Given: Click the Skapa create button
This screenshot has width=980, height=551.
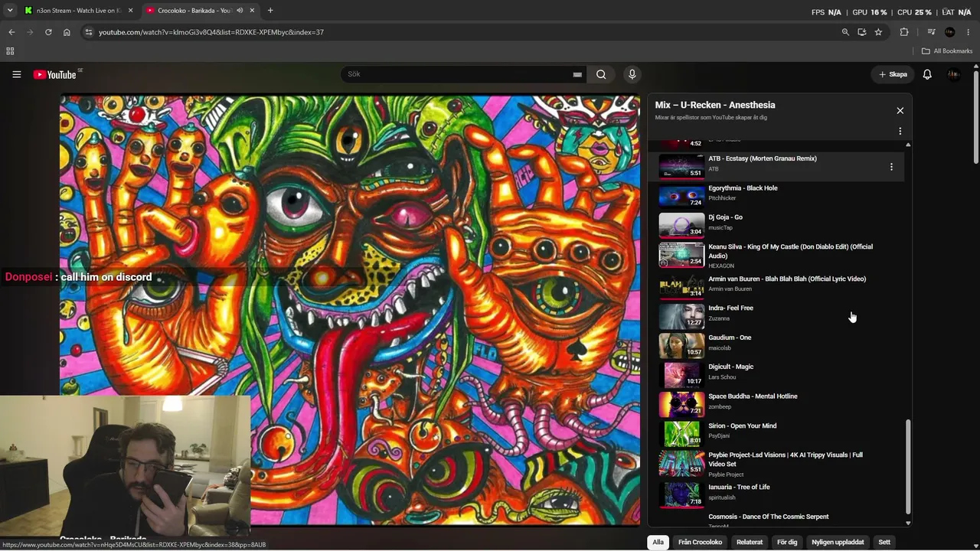Looking at the screenshot, I should [x=893, y=74].
